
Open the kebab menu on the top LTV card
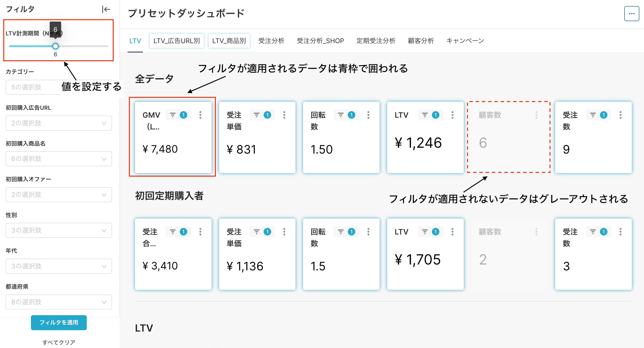click(452, 115)
